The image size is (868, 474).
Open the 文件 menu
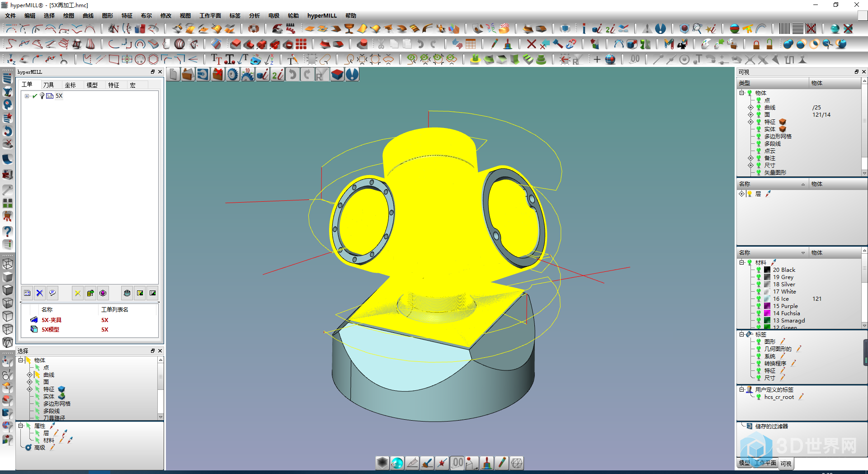(x=11, y=15)
